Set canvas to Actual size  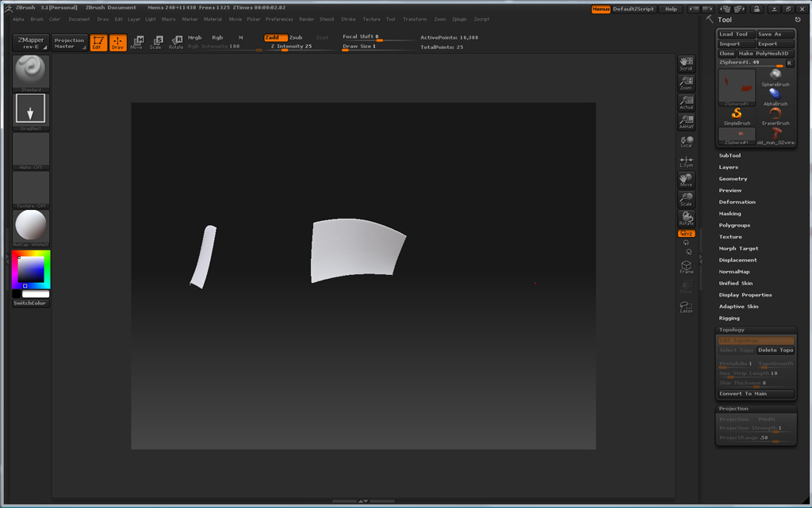pyautogui.click(x=686, y=102)
